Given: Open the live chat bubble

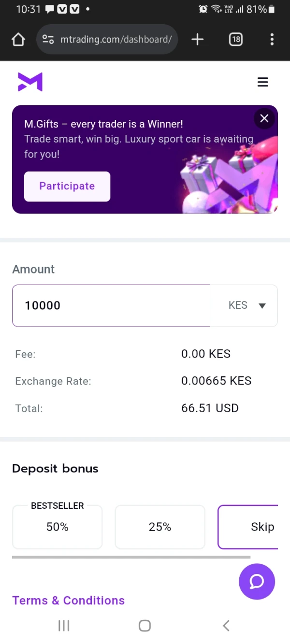Looking at the screenshot, I should coord(257,582).
